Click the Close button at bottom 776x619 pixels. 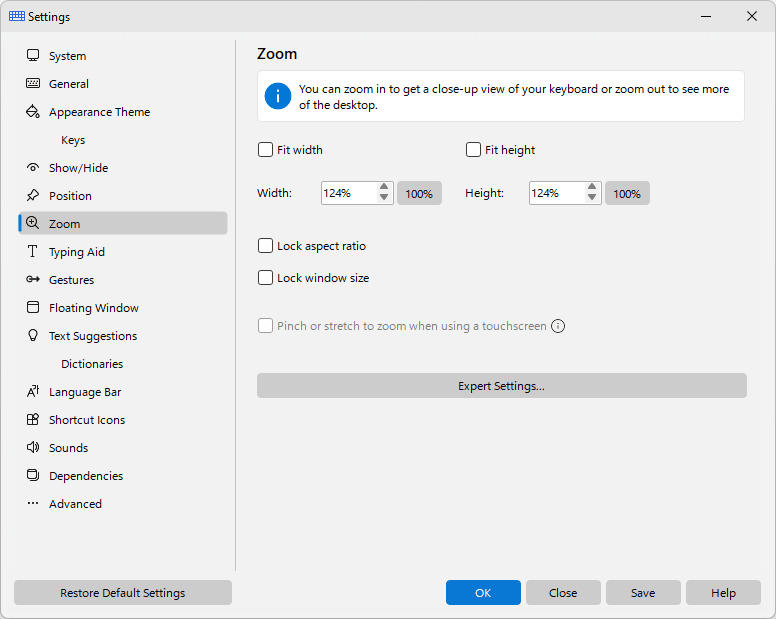[x=563, y=592]
